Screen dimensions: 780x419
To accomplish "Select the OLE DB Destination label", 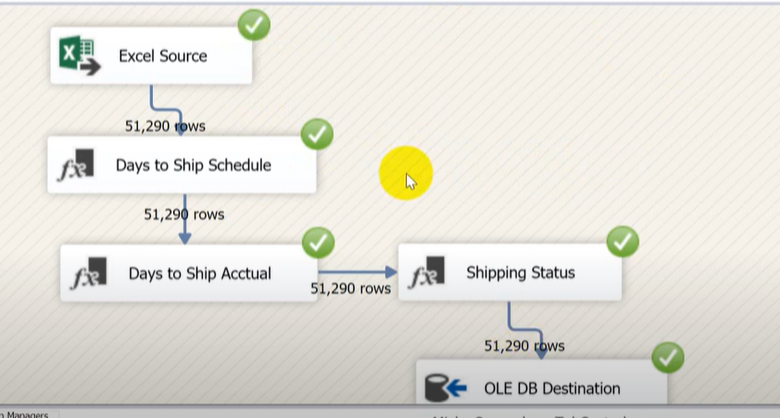I will coord(552,388).
